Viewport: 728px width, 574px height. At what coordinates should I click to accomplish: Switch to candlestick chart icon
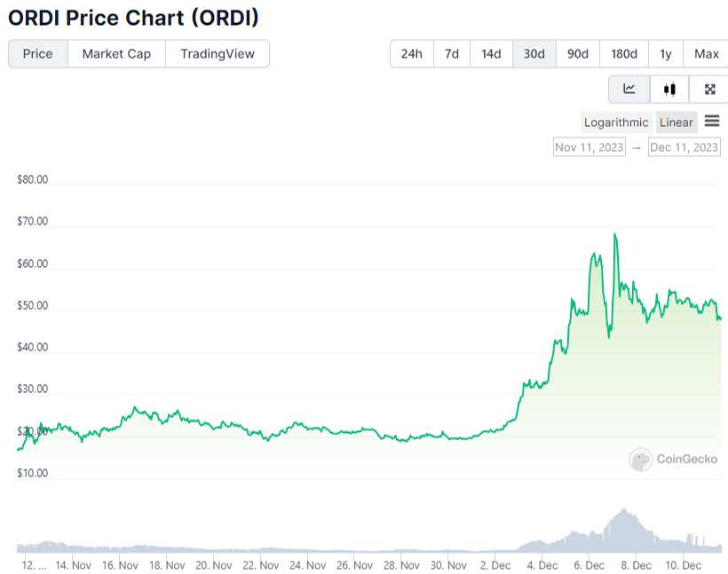(669, 89)
